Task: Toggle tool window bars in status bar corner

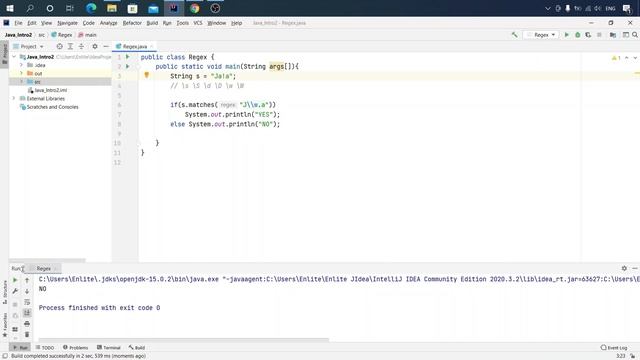Action: pos(5,356)
